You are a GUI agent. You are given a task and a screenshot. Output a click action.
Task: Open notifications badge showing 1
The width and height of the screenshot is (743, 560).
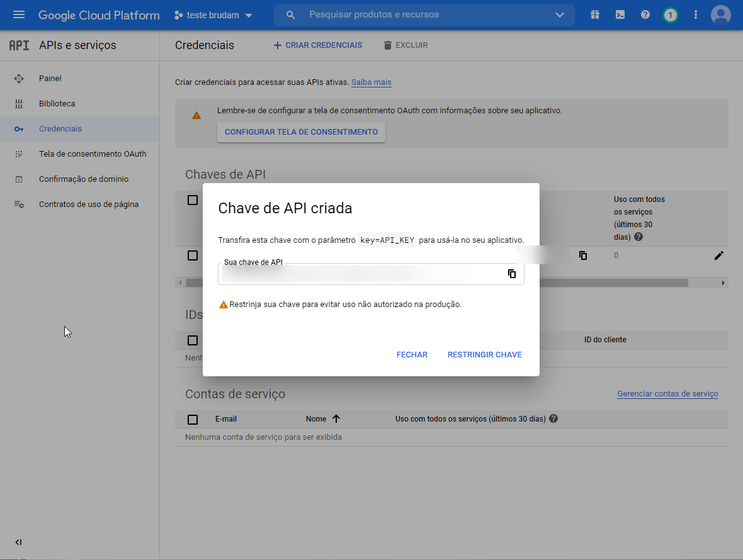click(x=670, y=15)
